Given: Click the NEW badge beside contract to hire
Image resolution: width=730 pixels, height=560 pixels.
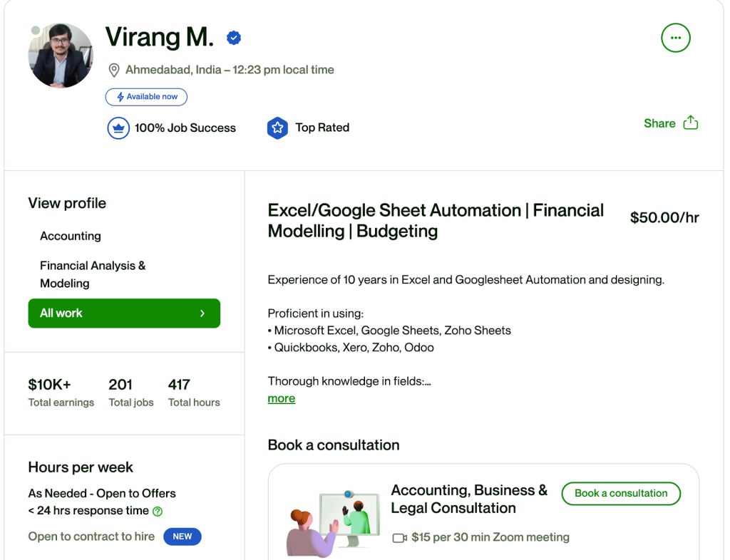Looking at the screenshot, I should click(182, 536).
